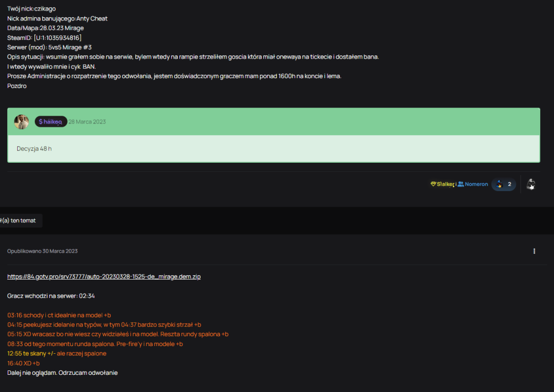Viewport: 554px width, 392px height.
Task: Click the 'Serwer (mod): 5vs5 Mirage #3' line
Action: tap(49, 47)
